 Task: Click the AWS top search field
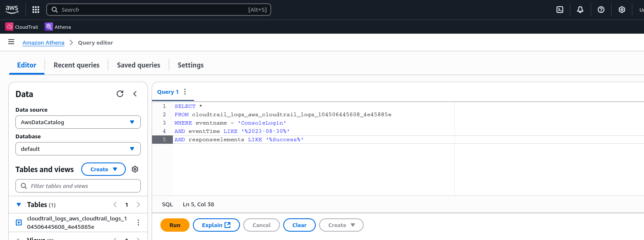tap(159, 10)
